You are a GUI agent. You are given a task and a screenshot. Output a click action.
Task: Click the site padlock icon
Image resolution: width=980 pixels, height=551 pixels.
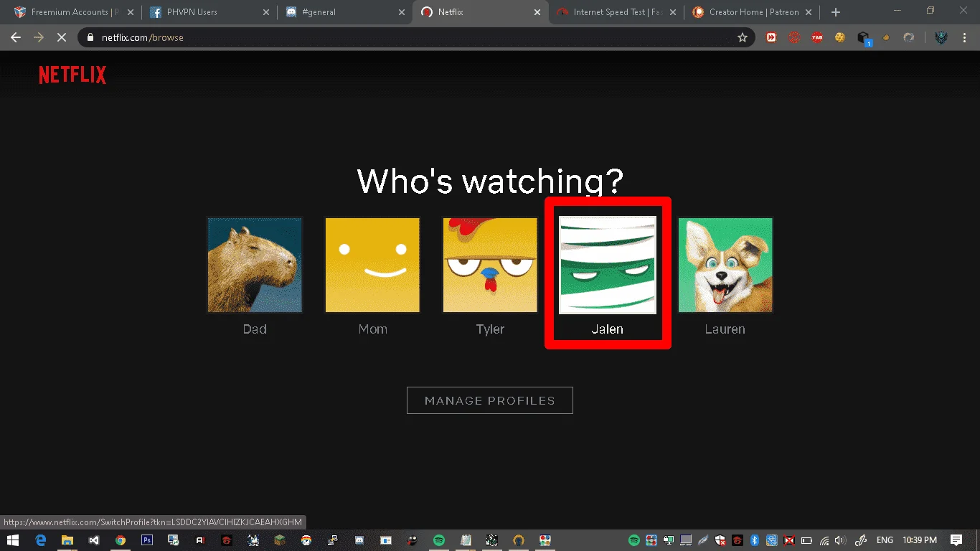[90, 37]
